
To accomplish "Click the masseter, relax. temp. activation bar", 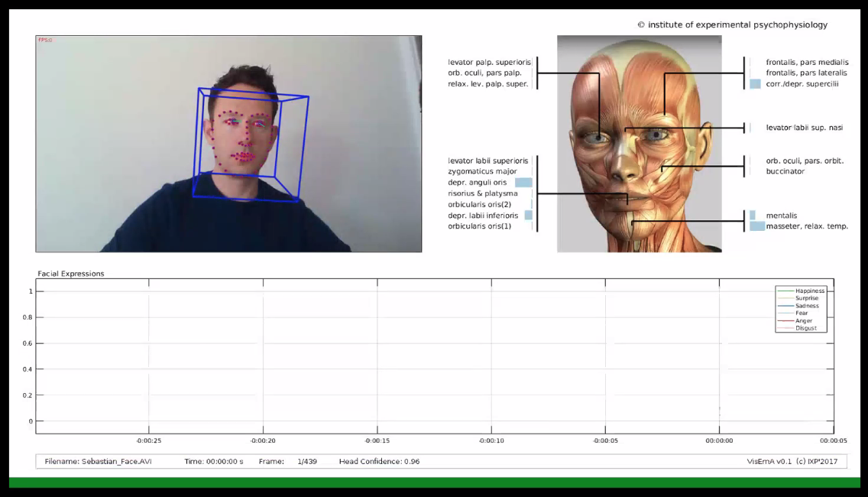I will pyautogui.click(x=756, y=226).
